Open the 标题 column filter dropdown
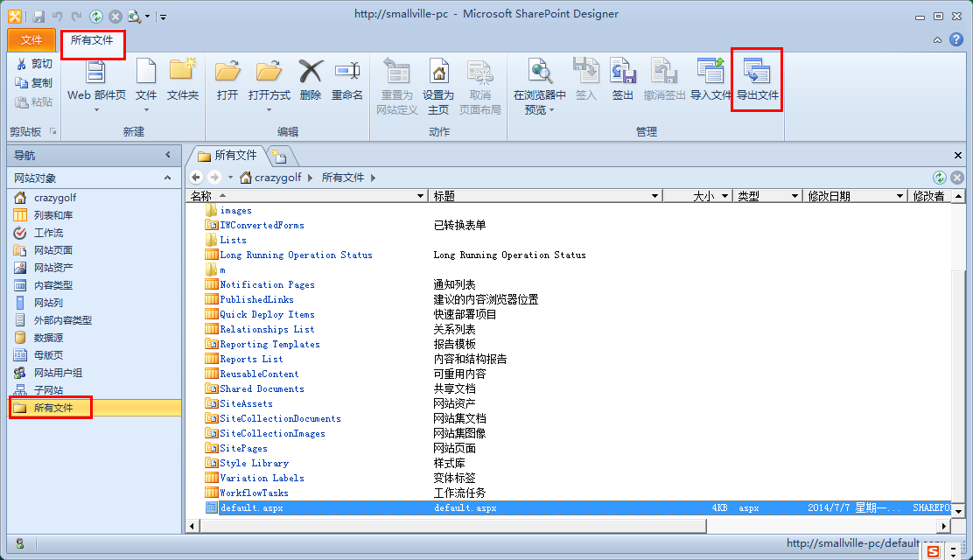Viewport: 973px width, 560px height. 654,196
